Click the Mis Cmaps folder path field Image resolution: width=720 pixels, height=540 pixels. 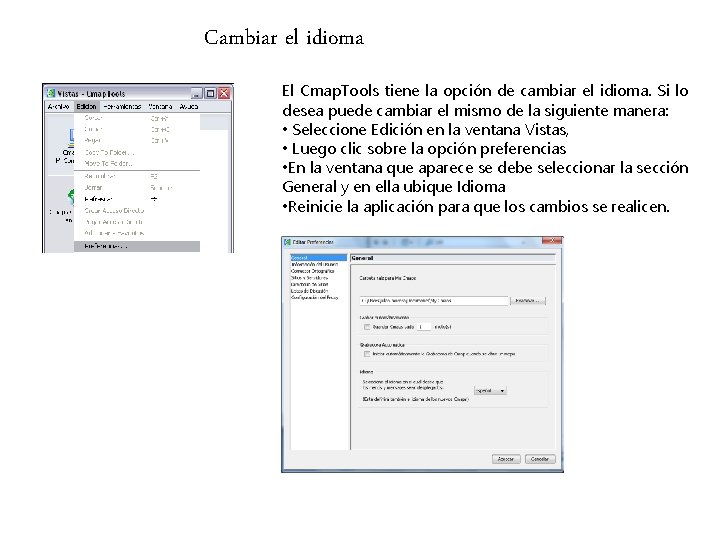coord(434,301)
